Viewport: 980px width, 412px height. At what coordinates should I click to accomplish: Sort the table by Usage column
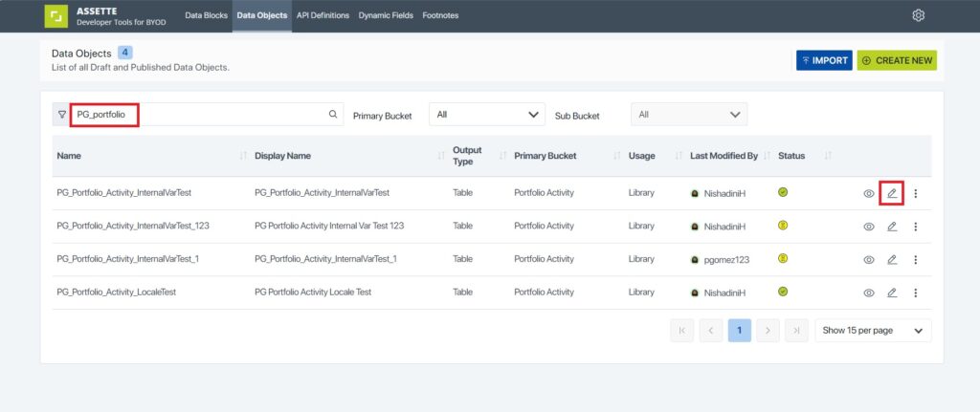pos(679,156)
